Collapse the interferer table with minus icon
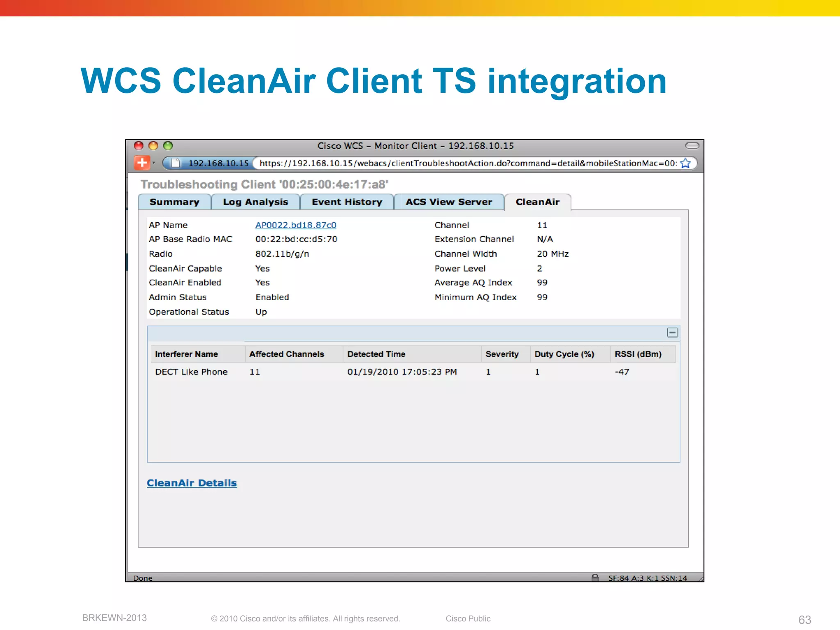 (672, 333)
